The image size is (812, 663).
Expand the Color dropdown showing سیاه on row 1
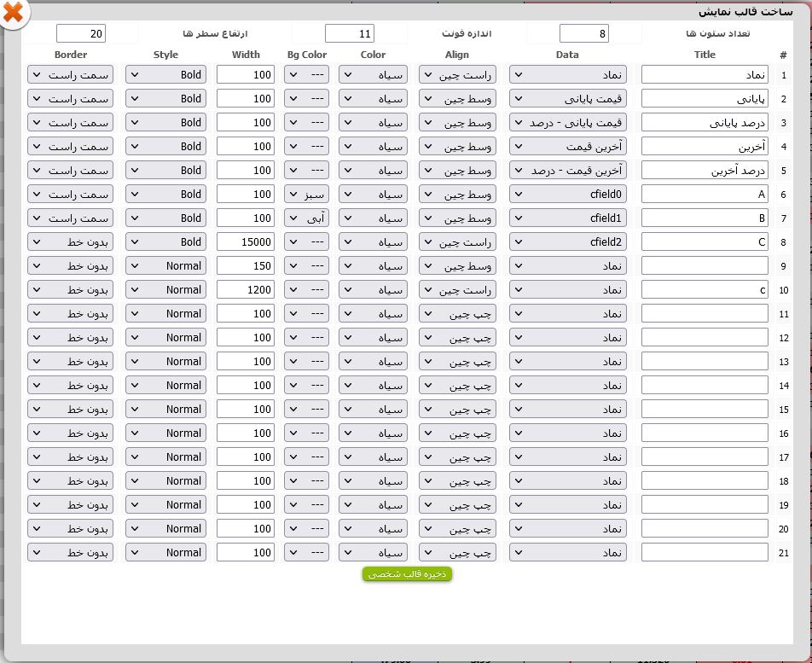(x=373, y=74)
